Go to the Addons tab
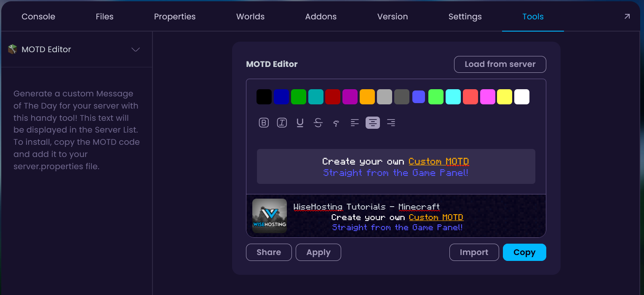The width and height of the screenshot is (644, 295). pyautogui.click(x=321, y=17)
